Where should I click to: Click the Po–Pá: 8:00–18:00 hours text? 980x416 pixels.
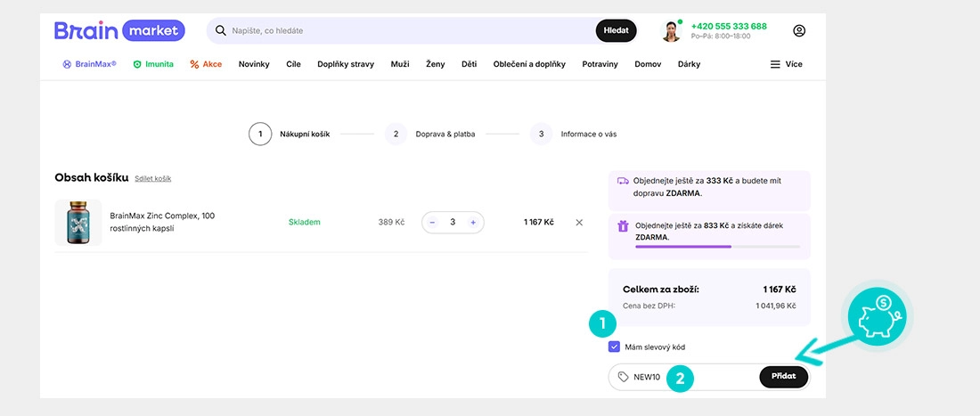721,37
